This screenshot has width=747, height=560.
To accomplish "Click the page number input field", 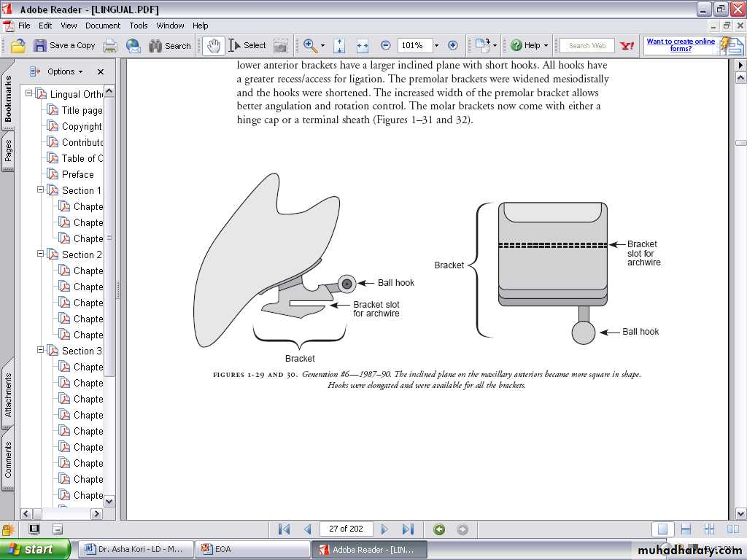I will pos(346,529).
